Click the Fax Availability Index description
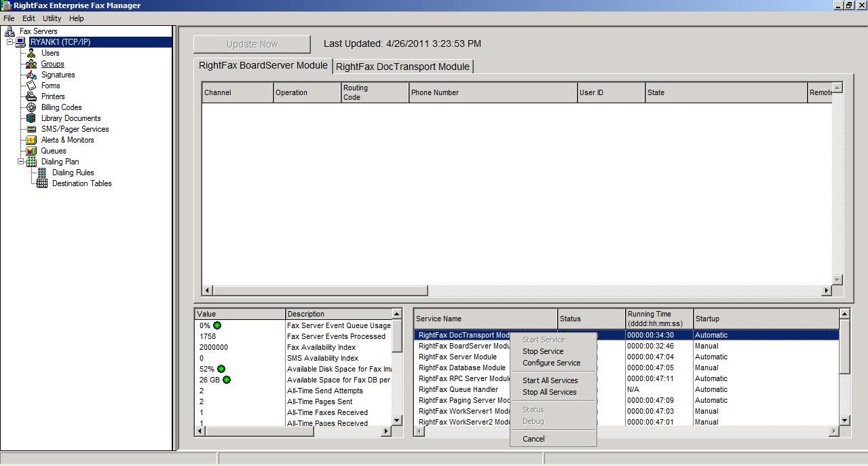 (x=322, y=347)
